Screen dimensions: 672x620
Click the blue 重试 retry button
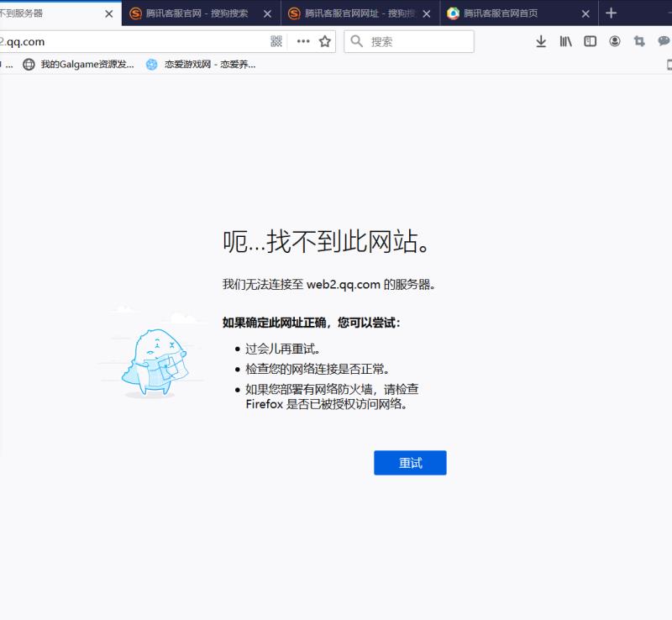410,463
